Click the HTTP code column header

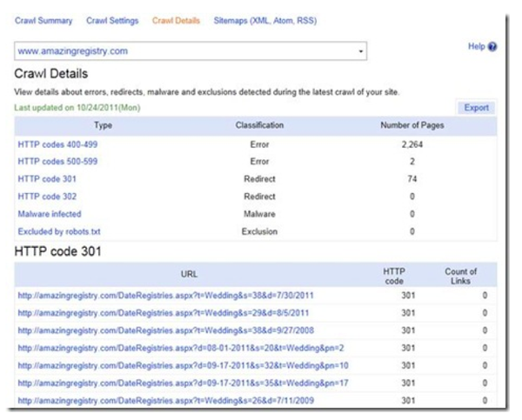coord(394,277)
